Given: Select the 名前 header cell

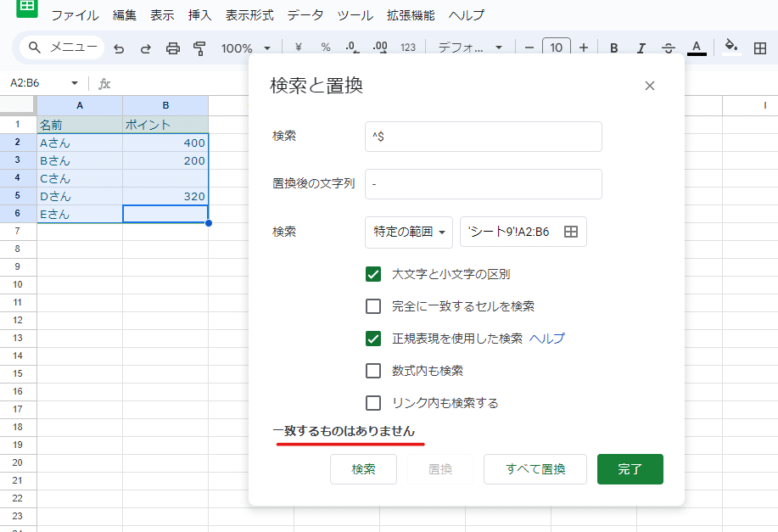Looking at the screenshot, I should [x=80, y=125].
